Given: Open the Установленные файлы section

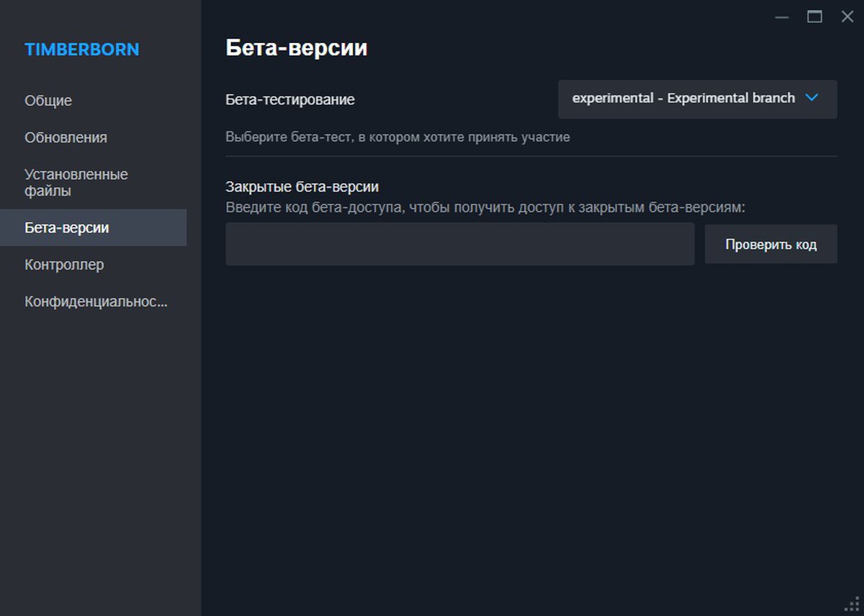Looking at the screenshot, I should point(76,183).
